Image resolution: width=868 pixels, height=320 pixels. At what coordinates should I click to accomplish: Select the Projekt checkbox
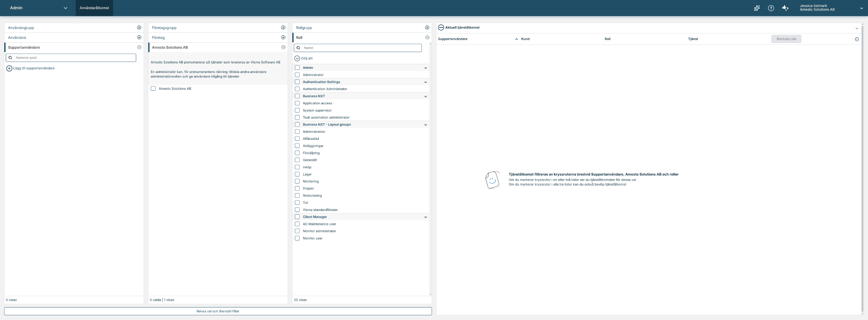pos(297,189)
